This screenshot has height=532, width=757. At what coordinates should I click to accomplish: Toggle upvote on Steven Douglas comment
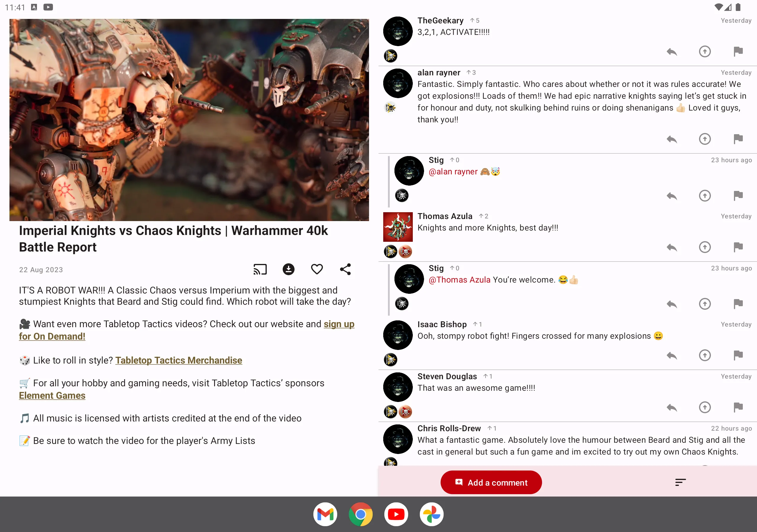point(705,407)
